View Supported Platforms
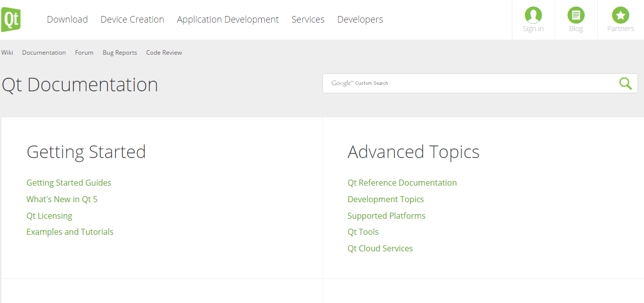Screen dimensions: 644x303 coord(386,216)
